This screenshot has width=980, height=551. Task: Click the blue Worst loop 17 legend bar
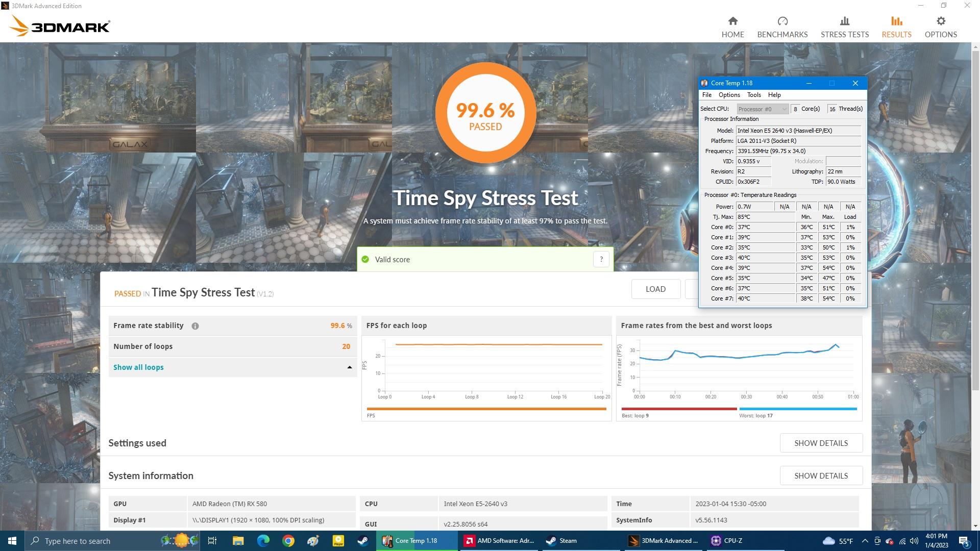pos(798,409)
